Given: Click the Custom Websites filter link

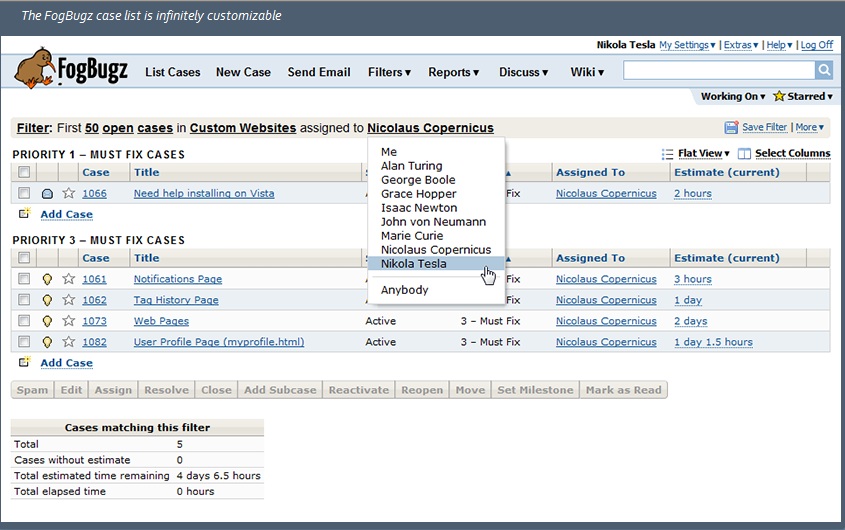Looking at the screenshot, I should [x=243, y=128].
